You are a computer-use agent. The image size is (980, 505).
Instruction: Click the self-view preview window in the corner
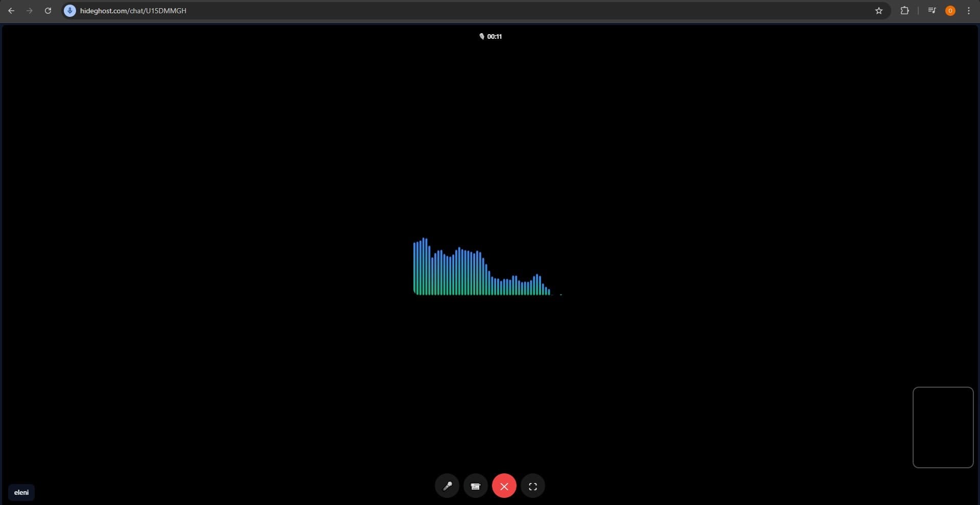click(x=942, y=427)
